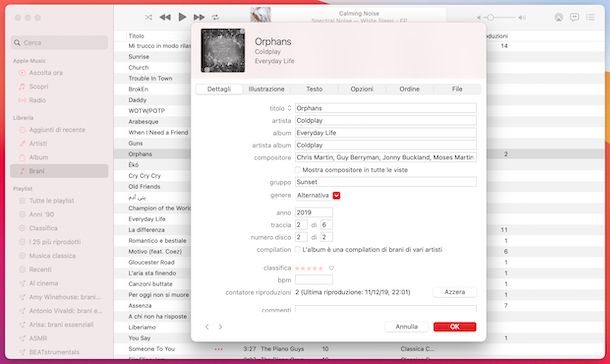Screen dimensions: 610x364
Task: Open Anni '90 playlist
Action: click(x=42, y=214)
